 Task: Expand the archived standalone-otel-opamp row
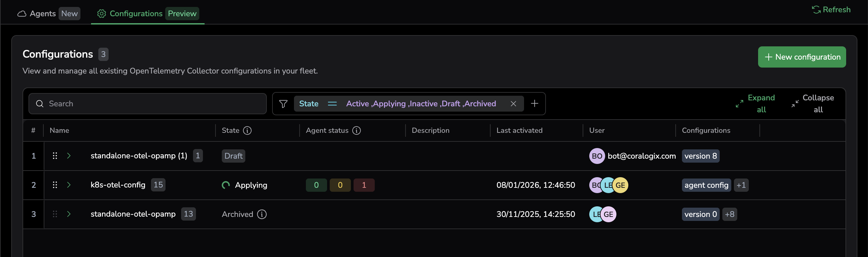[69, 214]
